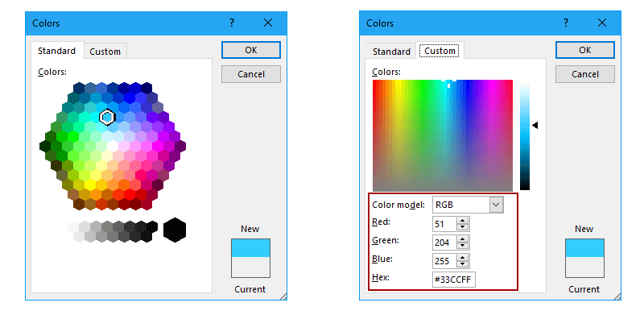
Task: Increase the Green value with up arrow
Action: [x=462, y=239]
